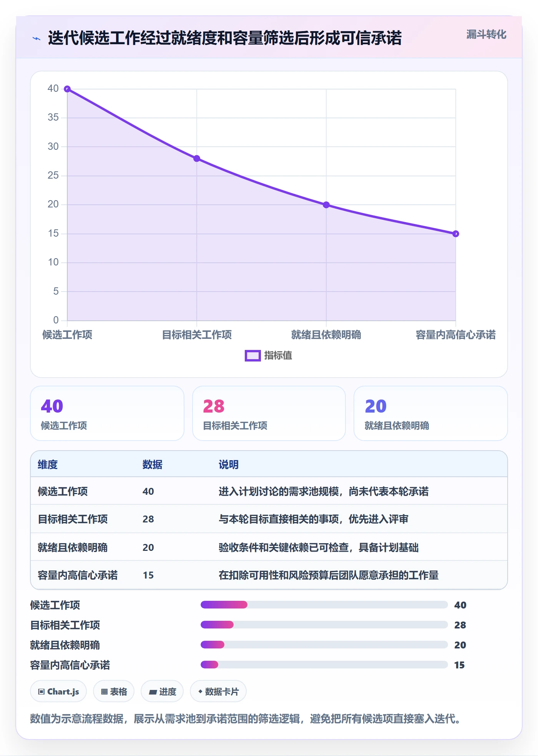Open the data card showing 40
The image size is (538, 756).
[x=107, y=413]
